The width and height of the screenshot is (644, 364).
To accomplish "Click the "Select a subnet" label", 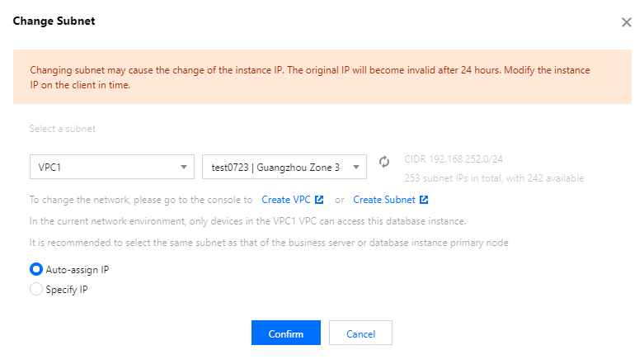I will [62, 129].
